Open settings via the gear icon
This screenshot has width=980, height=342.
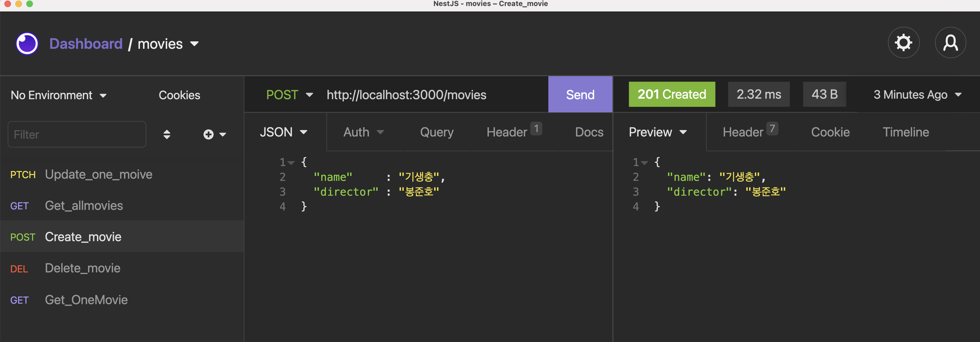pos(903,42)
